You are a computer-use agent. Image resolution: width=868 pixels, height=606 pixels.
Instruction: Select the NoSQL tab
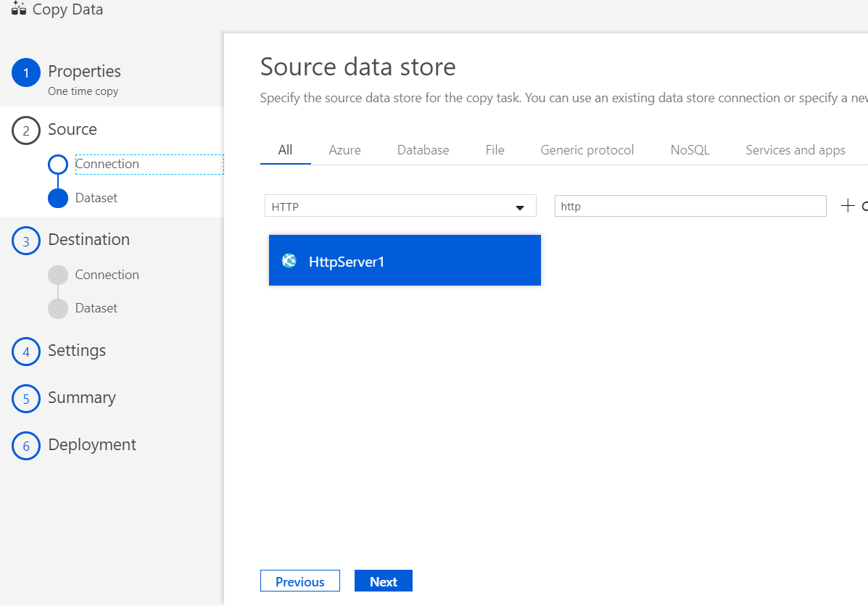[690, 150]
